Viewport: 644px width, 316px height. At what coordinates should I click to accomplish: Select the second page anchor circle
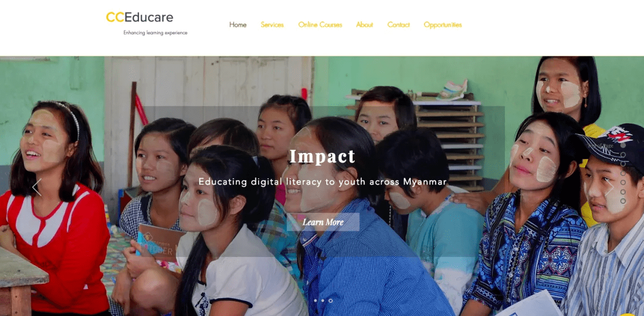[x=623, y=155]
